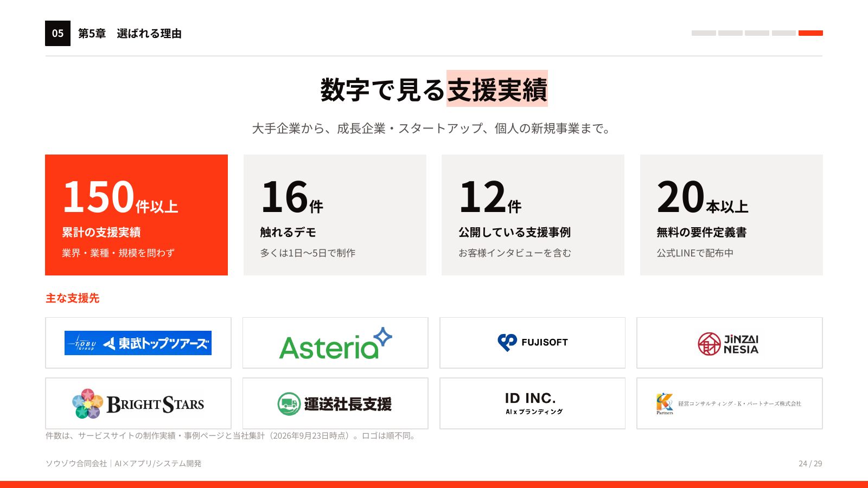Click the FUJISOFT blue emblem icon

(x=507, y=342)
